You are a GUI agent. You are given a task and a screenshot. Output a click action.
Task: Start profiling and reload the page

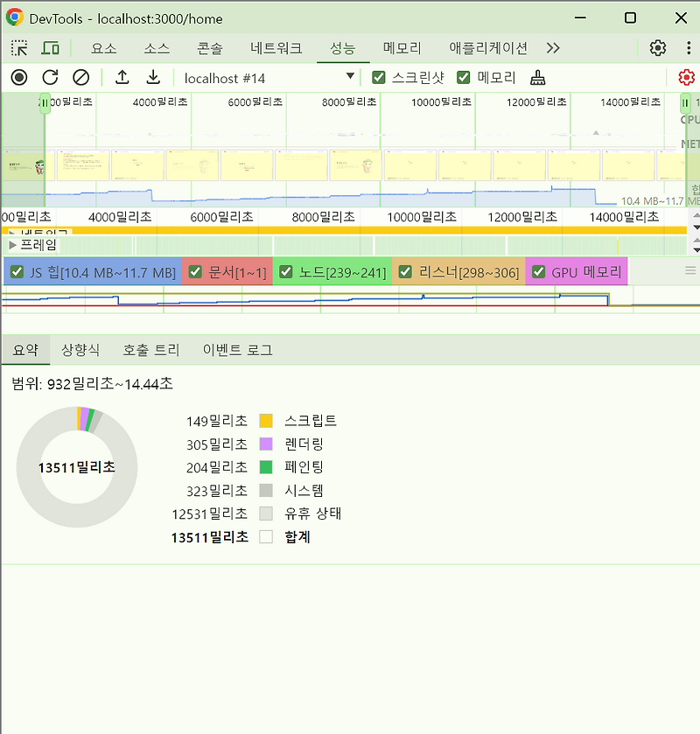pyautogui.click(x=50, y=77)
